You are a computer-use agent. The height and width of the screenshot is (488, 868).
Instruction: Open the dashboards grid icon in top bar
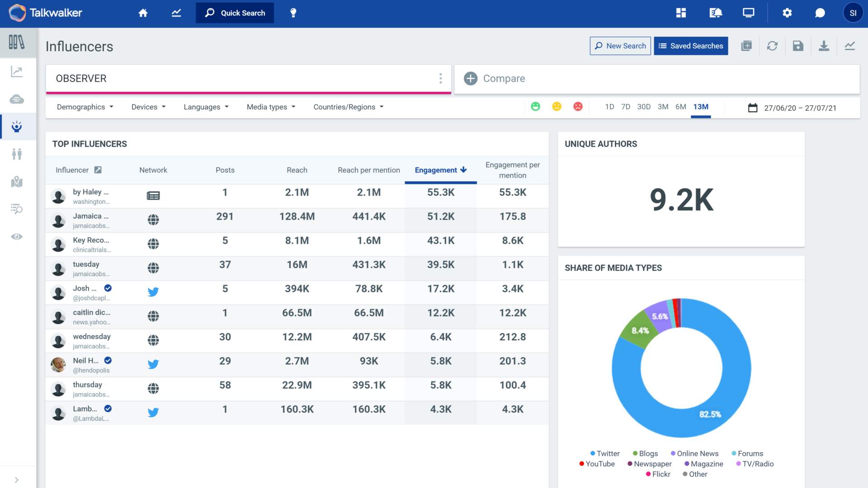681,13
